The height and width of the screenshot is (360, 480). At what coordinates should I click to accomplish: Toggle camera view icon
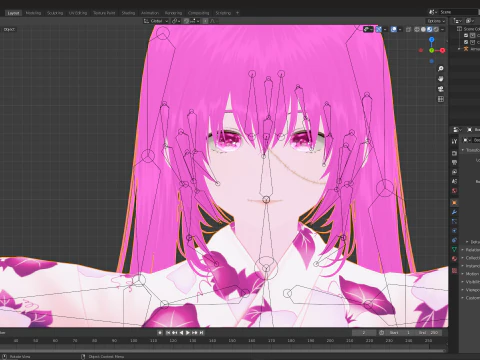pos(441,89)
